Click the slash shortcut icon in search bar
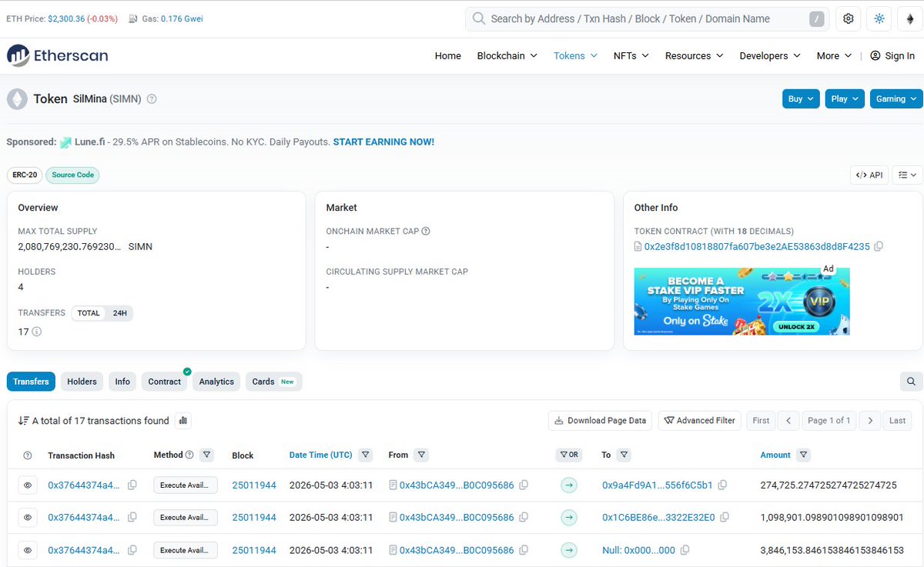 tap(817, 19)
